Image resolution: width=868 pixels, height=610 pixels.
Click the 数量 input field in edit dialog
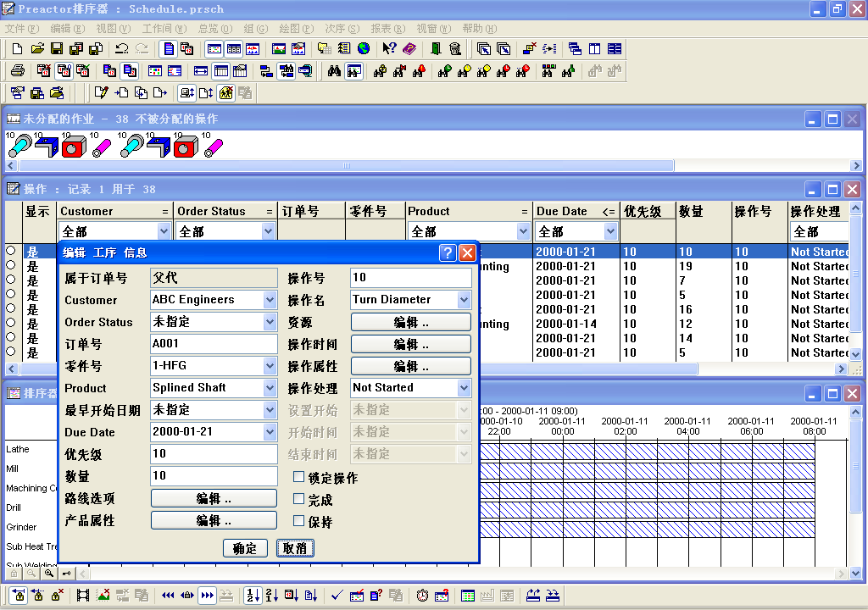[x=214, y=476]
